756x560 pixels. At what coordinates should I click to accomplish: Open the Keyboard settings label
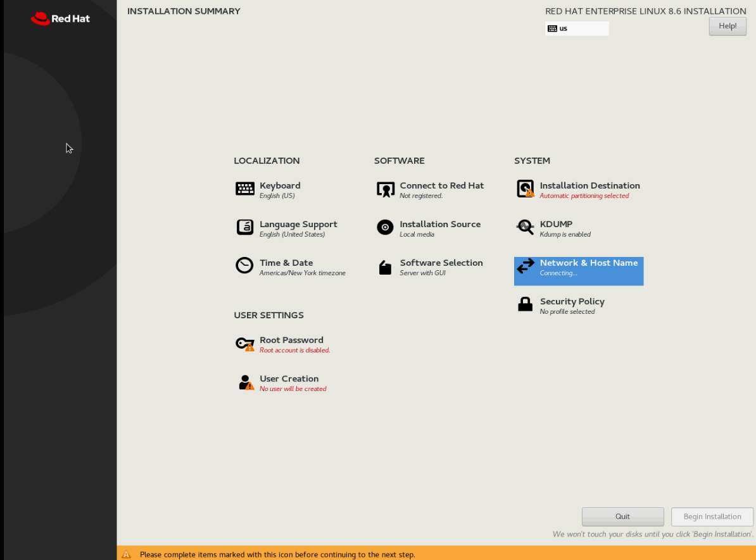click(280, 185)
